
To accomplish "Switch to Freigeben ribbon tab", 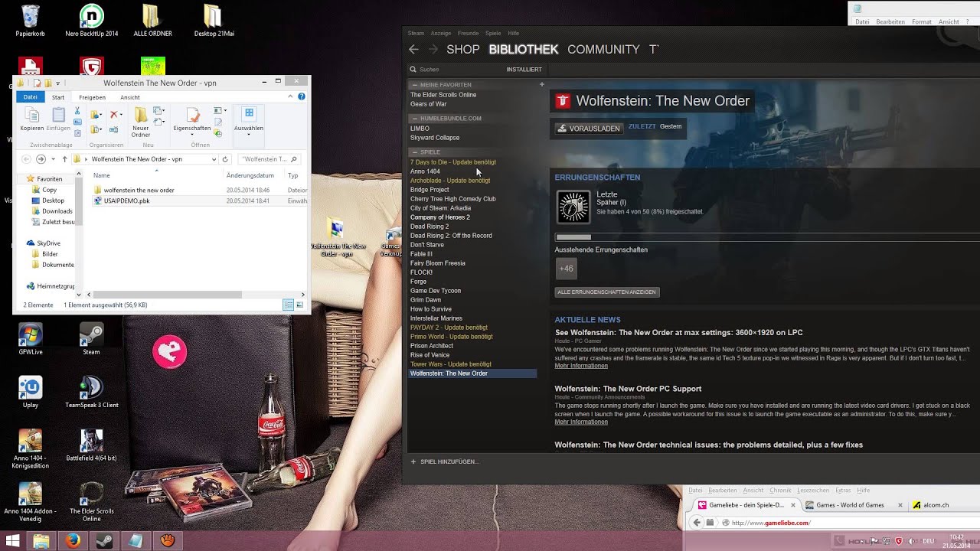I will (x=92, y=97).
